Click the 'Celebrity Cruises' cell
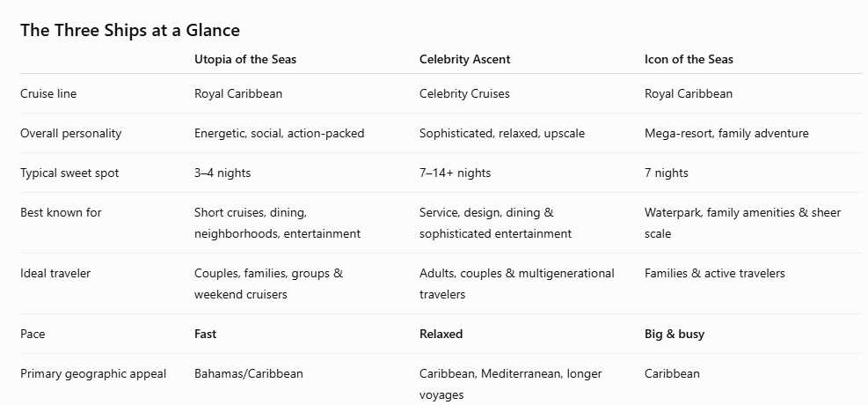Screen dimensions: 868x405 [464, 93]
